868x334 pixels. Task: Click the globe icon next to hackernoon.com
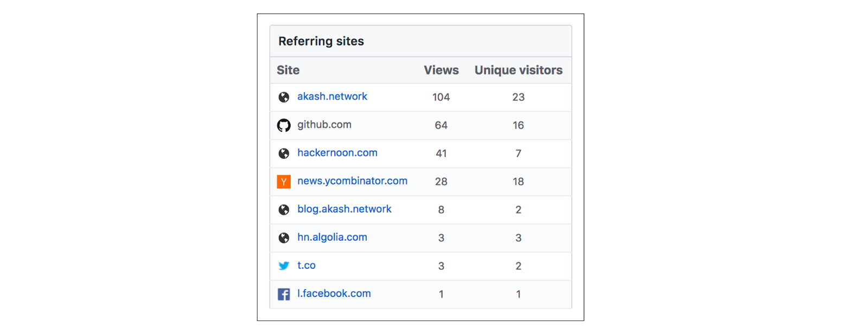pyautogui.click(x=284, y=153)
